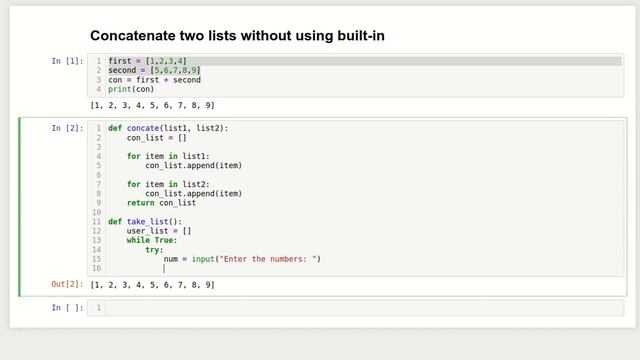This screenshot has width=640, height=360.
Task: Click first 'con_list.append(item)' on line 5
Action: pos(193,166)
